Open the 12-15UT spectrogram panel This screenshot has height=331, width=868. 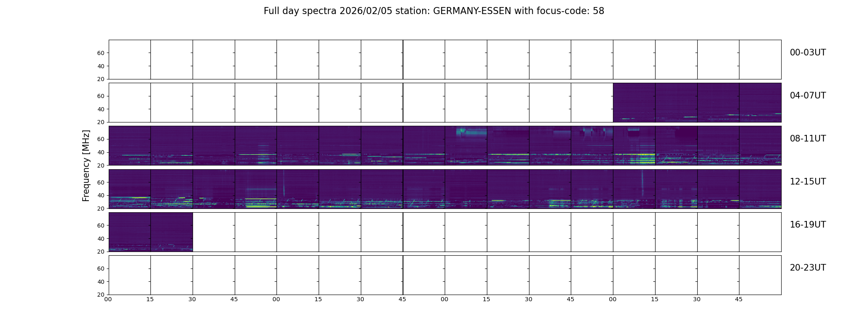445,189
